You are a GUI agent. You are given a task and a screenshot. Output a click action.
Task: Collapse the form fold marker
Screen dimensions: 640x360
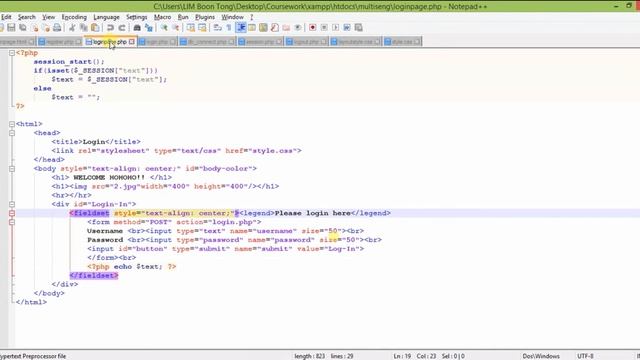coord(12,222)
